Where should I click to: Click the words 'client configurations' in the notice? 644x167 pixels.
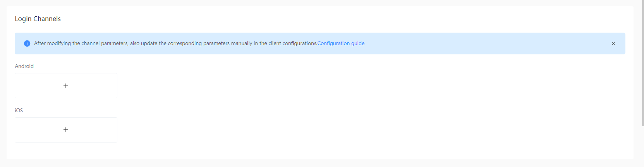tap(293, 43)
